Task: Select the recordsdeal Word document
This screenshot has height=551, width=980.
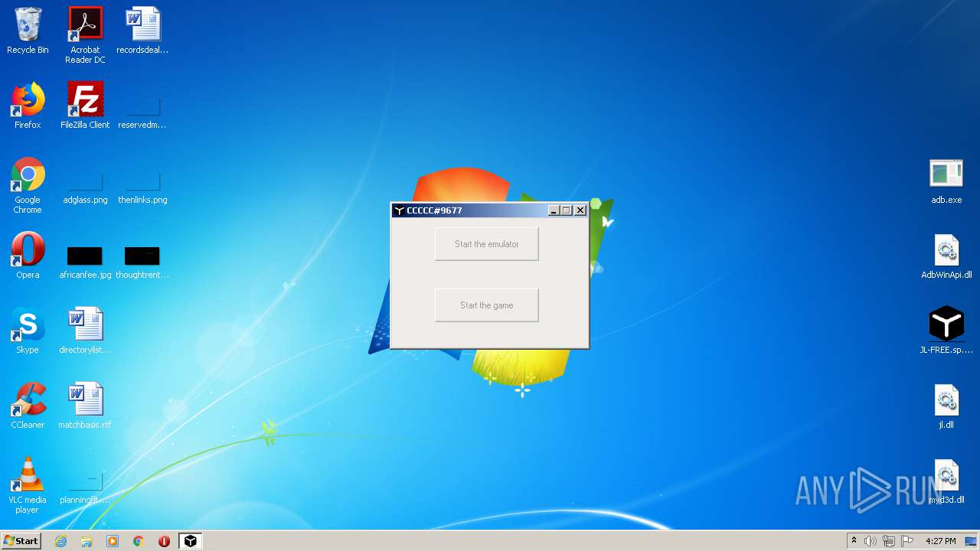Action: click(142, 31)
